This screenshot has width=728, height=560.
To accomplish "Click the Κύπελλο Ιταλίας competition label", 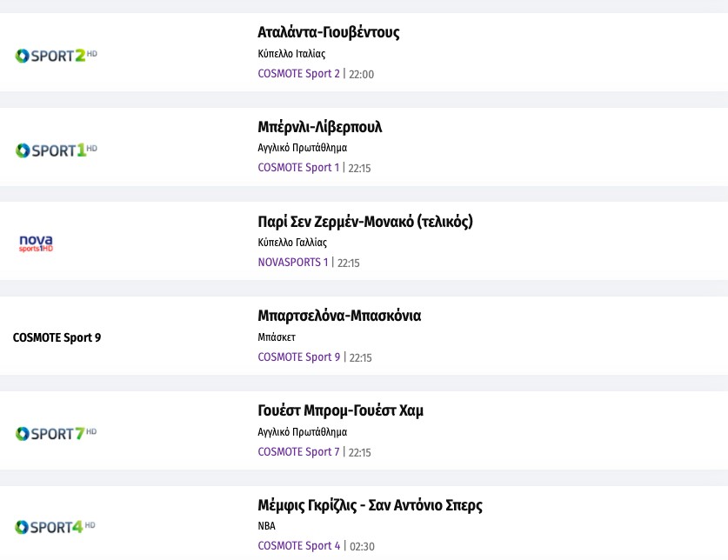I will pos(291,54).
